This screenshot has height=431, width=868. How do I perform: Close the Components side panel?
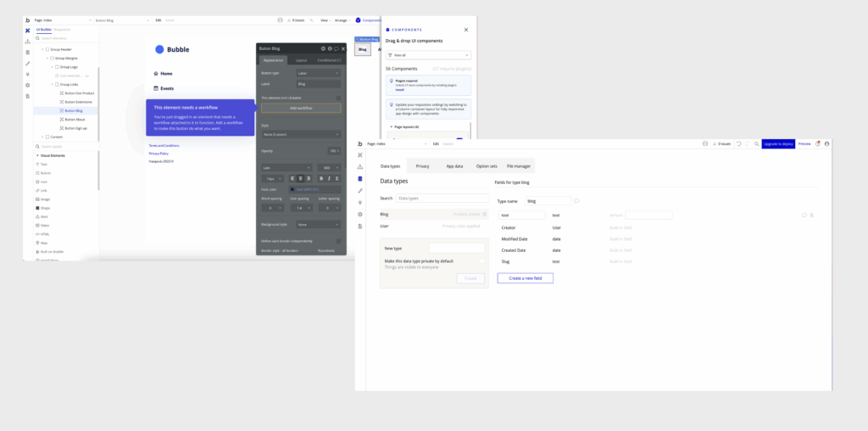466,30
